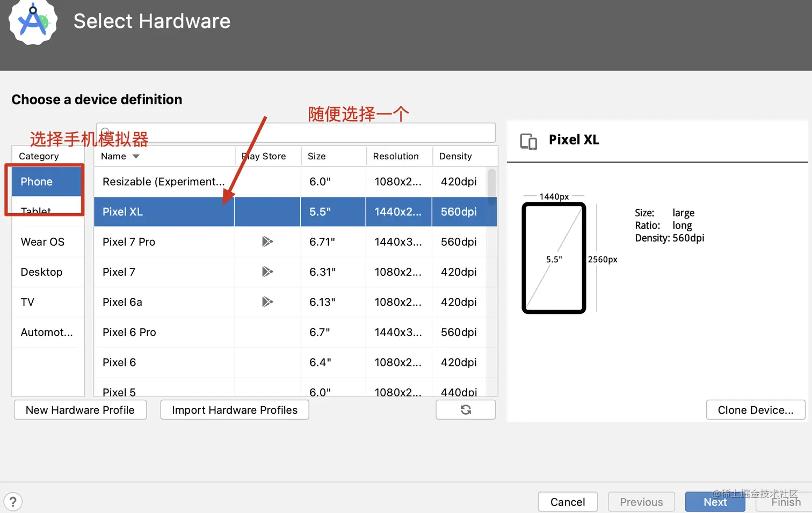The height and width of the screenshot is (513, 812).
Task: Select the Pixel 7 device name
Action: [119, 272]
